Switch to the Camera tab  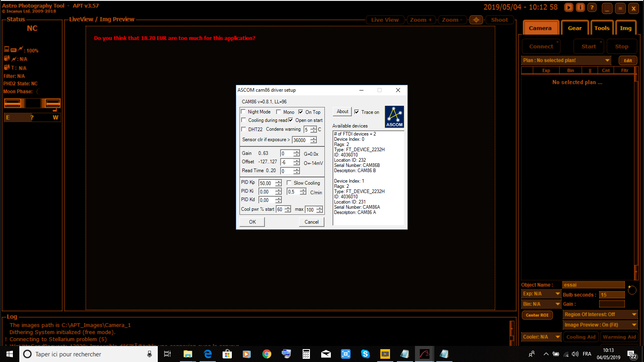click(x=540, y=28)
